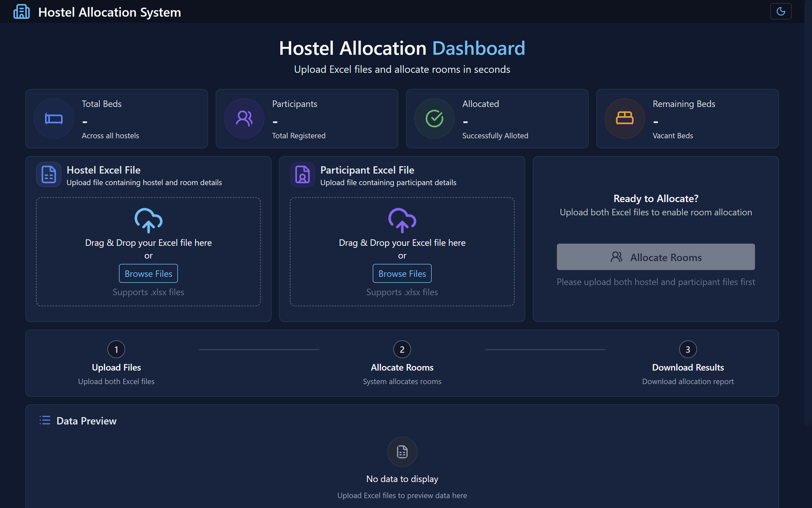Select step 3 Download Results circle
This screenshot has height=508, width=812.
click(x=688, y=349)
